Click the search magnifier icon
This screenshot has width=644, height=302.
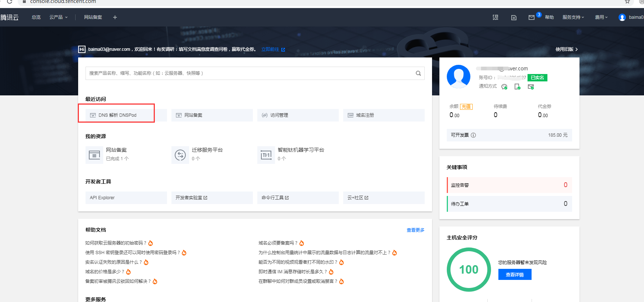[418, 73]
